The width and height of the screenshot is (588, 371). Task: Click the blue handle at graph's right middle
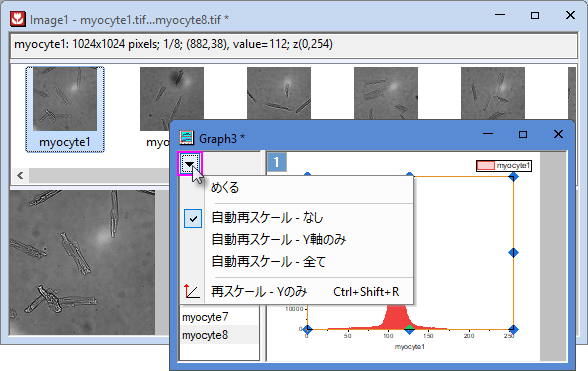click(x=513, y=253)
